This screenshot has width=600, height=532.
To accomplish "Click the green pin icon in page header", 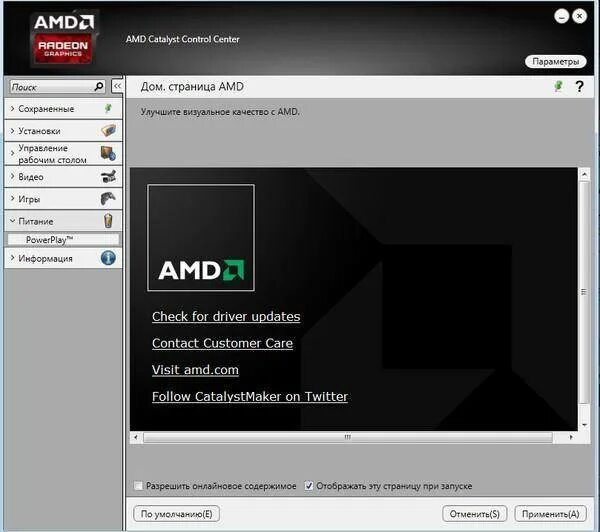I will [559, 86].
